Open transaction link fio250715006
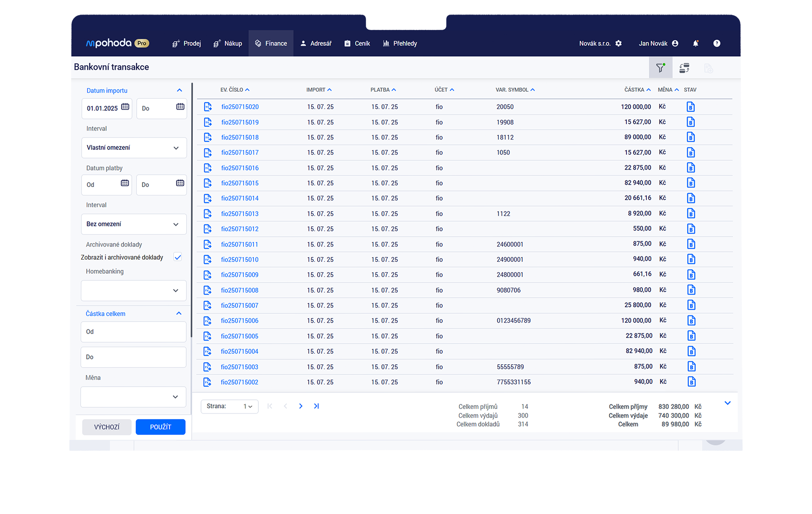This screenshot has height=514, width=812. point(239,321)
